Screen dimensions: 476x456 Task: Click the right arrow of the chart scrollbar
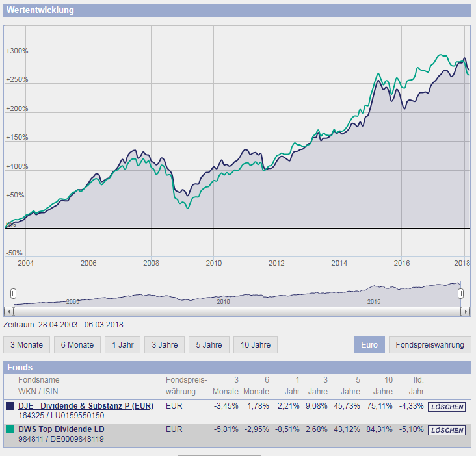(x=466, y=311)
